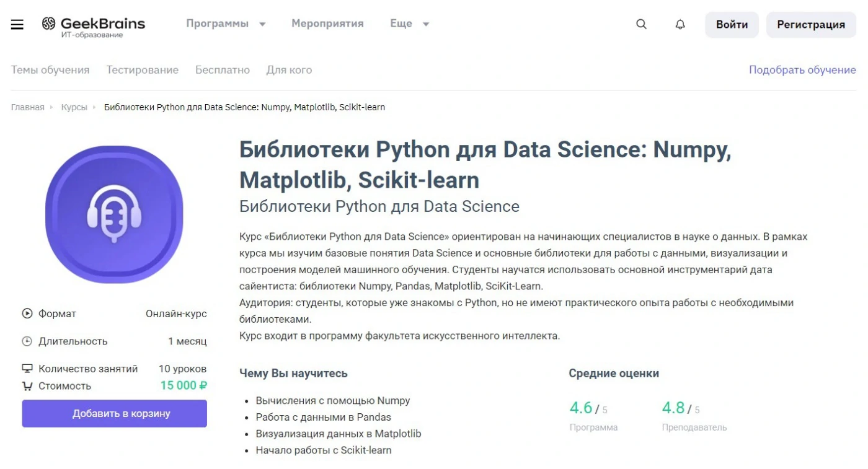Viewport: 868px width, 469px height.
Task: Click the 10 уроков value
Action: 183,369
